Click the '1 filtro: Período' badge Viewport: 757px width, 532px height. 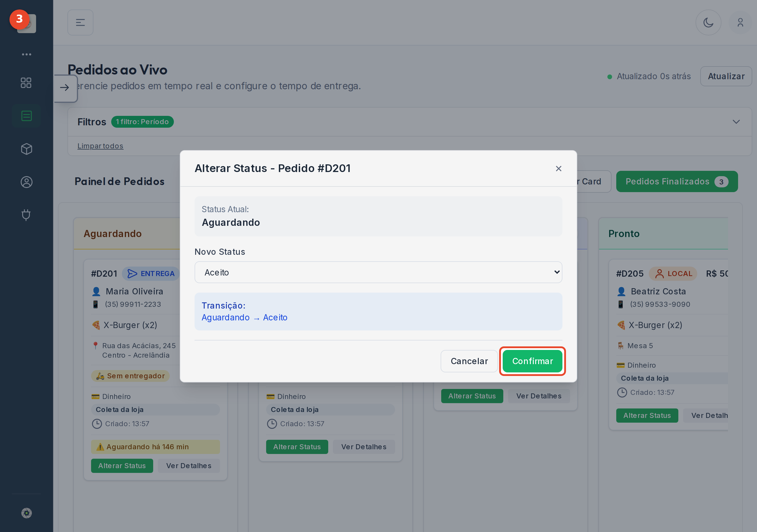[x=142, y=122]
